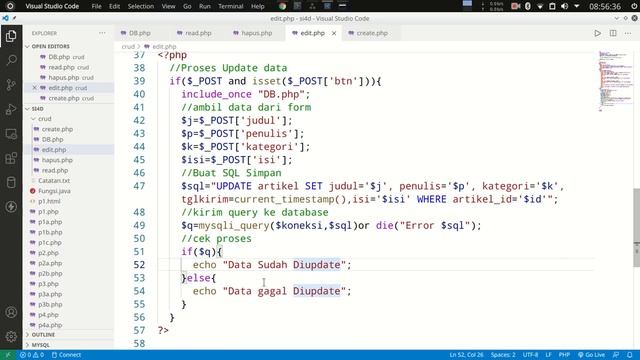
Task: Change indentation Spaces: 2
Action: [x=503, y=355]
